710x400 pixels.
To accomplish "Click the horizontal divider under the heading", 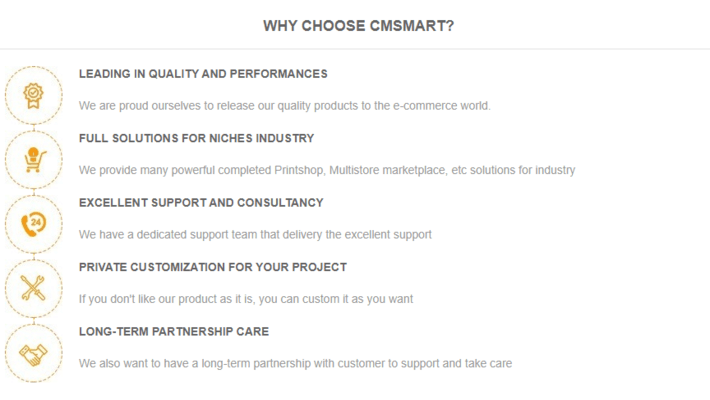I will pyautogui.click(x=355, y=49).
